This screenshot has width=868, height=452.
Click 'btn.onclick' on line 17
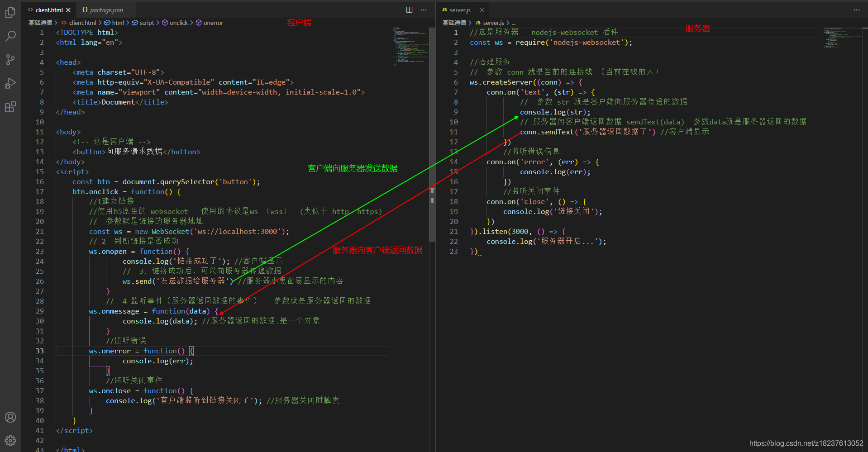click(95, 192)
